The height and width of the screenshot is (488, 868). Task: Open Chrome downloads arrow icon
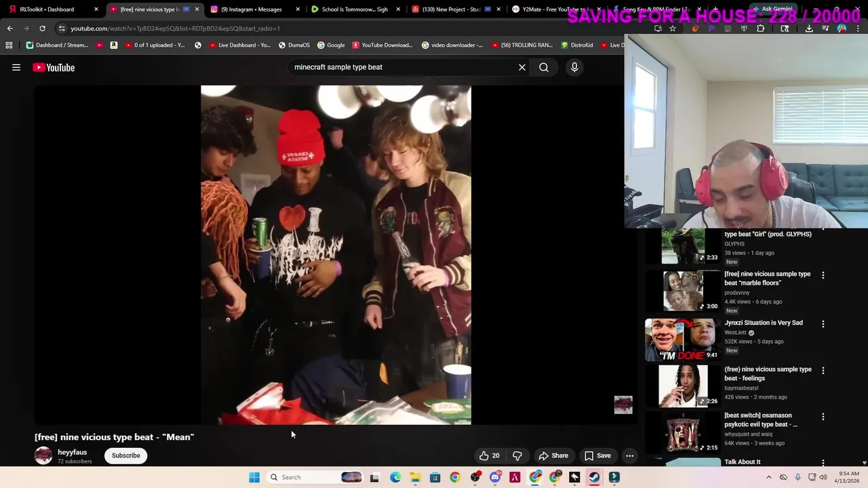click(809, 28)
